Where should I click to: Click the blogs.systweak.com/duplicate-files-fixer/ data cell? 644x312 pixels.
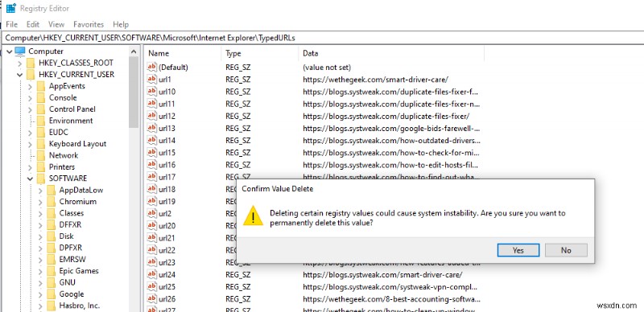(386, 116)
